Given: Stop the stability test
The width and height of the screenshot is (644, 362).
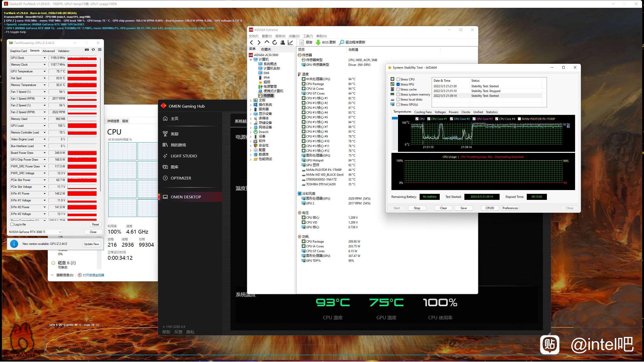Looking at the screenshot, I should coord(417,208).
